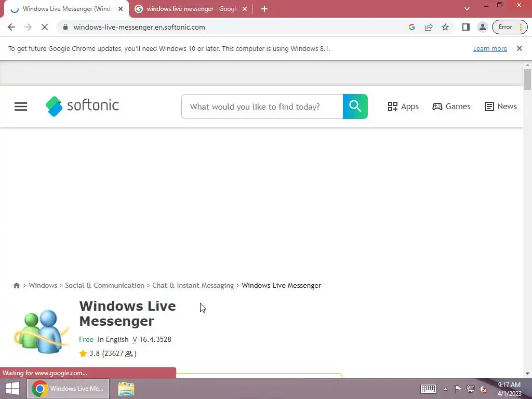Open the Chrome profile avatar
Image resolution: width=532 pixels, height=399 pixels.
coord(482,27)
